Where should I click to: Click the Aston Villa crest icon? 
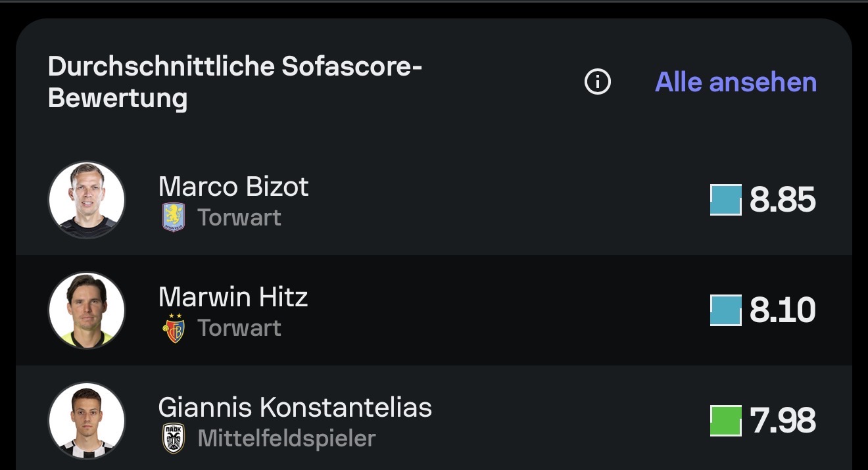coord(174,218)
